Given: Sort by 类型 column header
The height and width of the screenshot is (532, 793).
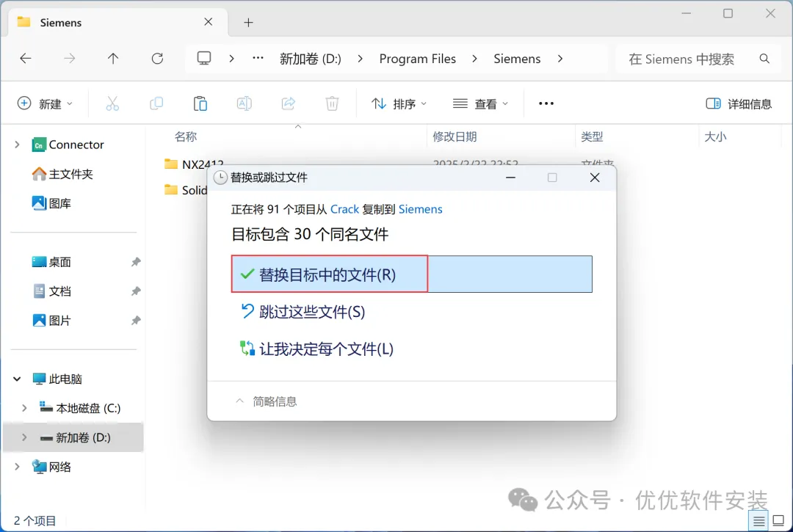Looking at the screenshot, I should pos(592,136).
